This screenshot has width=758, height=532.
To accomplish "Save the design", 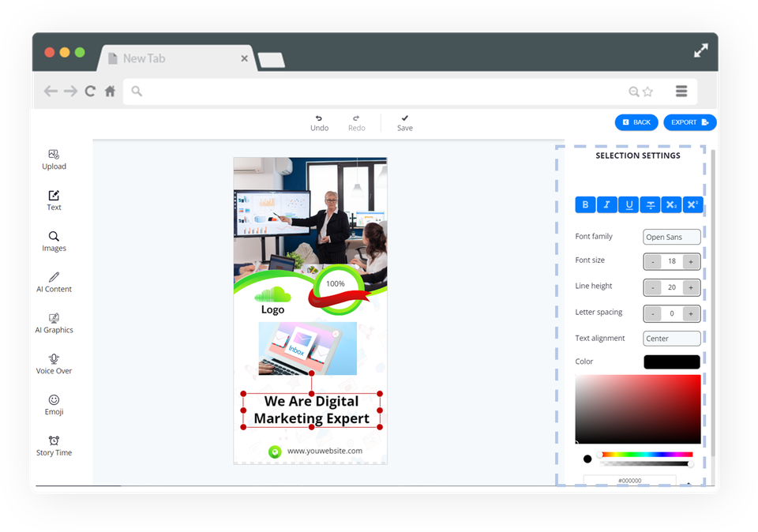I will point(404,123).
